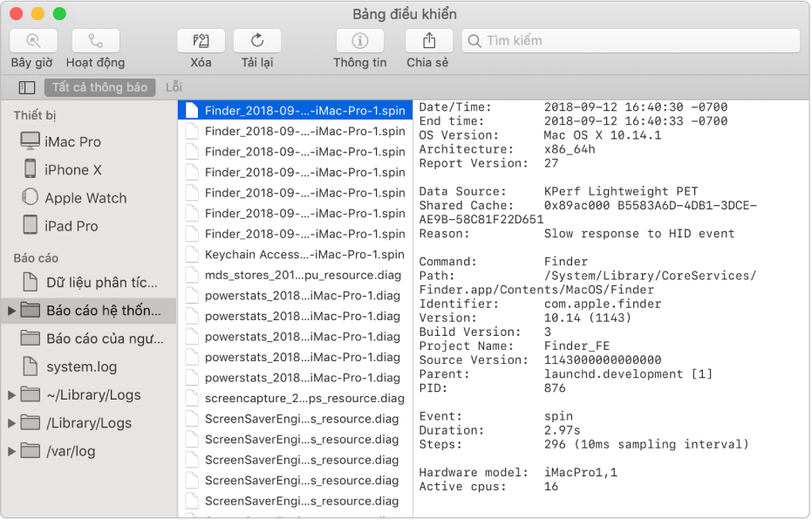Click the Apple Watch icon

point(30,197)
